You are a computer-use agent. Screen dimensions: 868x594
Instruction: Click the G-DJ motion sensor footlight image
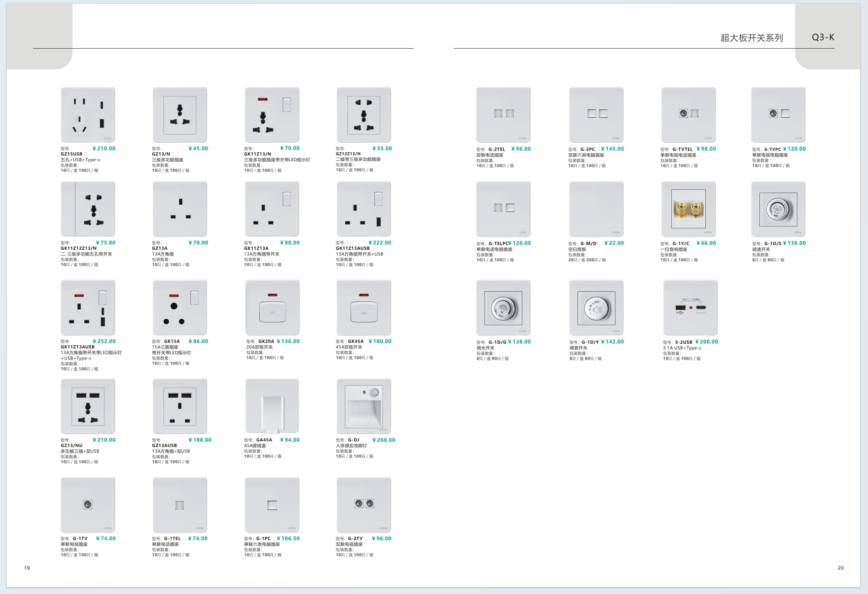click(x=364, y=406)
